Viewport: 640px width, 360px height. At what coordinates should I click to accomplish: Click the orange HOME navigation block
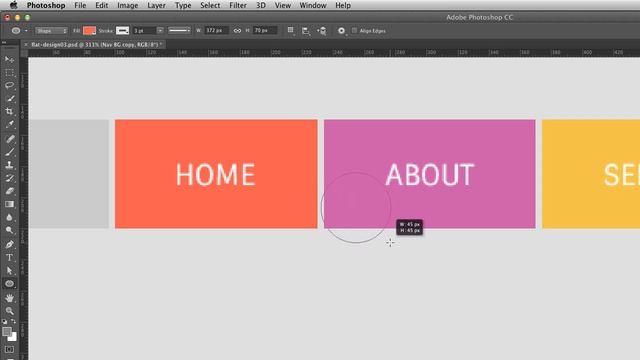pyautogui.click(x=216, y=174)
